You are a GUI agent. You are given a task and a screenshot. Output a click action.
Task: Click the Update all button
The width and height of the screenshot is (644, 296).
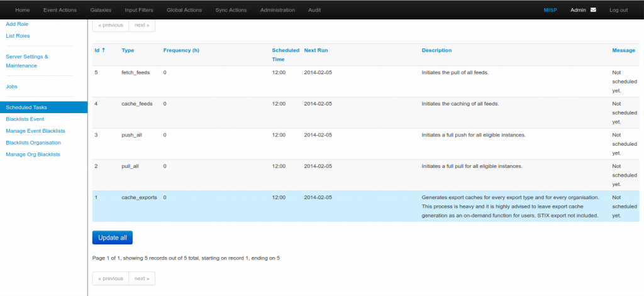(112, 238)
